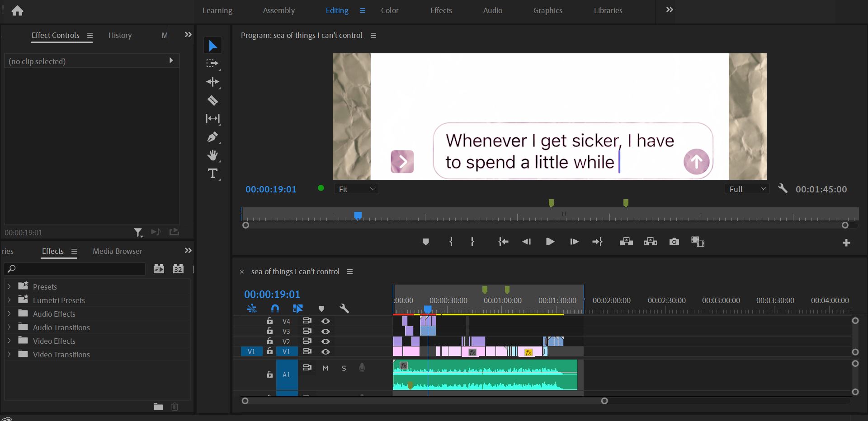
Task: Click the Export Frame camera icon
Action: (674, 242)
